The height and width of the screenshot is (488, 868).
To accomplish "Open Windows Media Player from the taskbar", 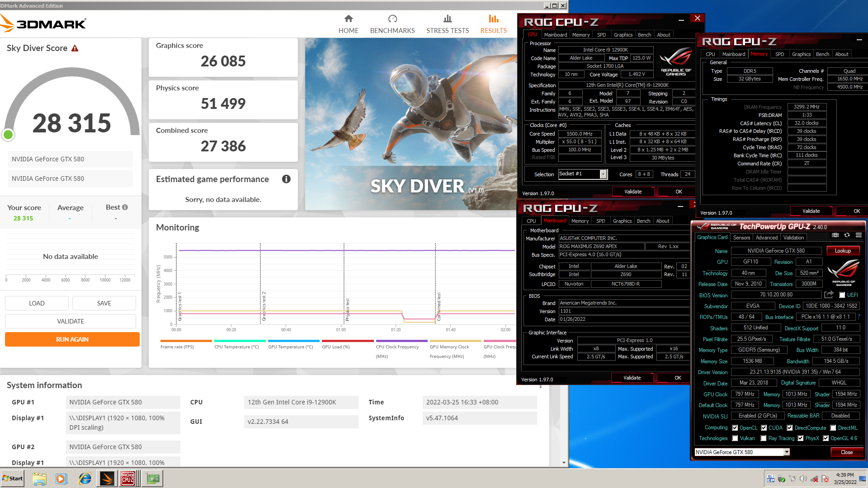I will click(x=61, y=479).
